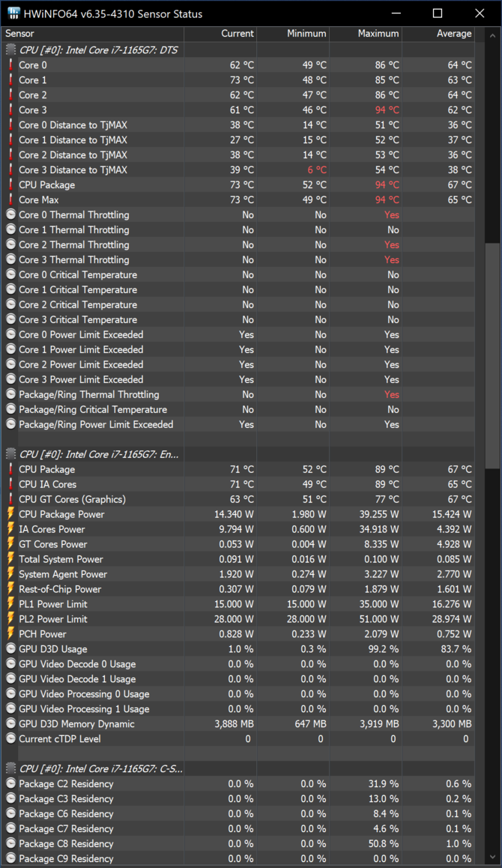Click the scrollbar up arrow

point(492,35)
